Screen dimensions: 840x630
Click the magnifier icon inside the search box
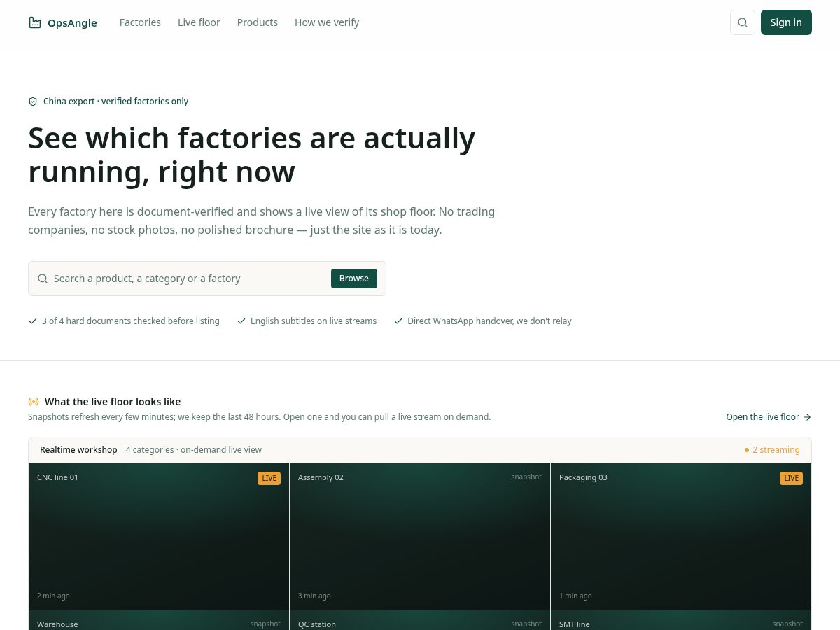click(43, 279)
